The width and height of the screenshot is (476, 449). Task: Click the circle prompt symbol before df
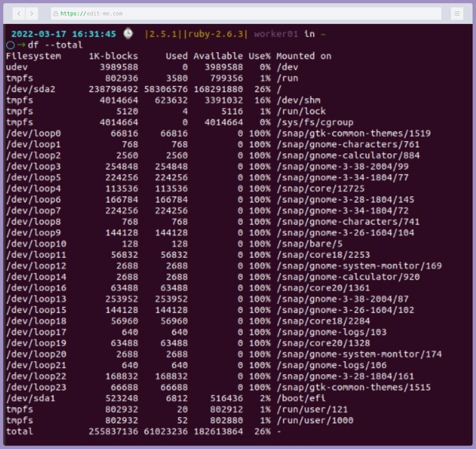click(x=10, y=45)
